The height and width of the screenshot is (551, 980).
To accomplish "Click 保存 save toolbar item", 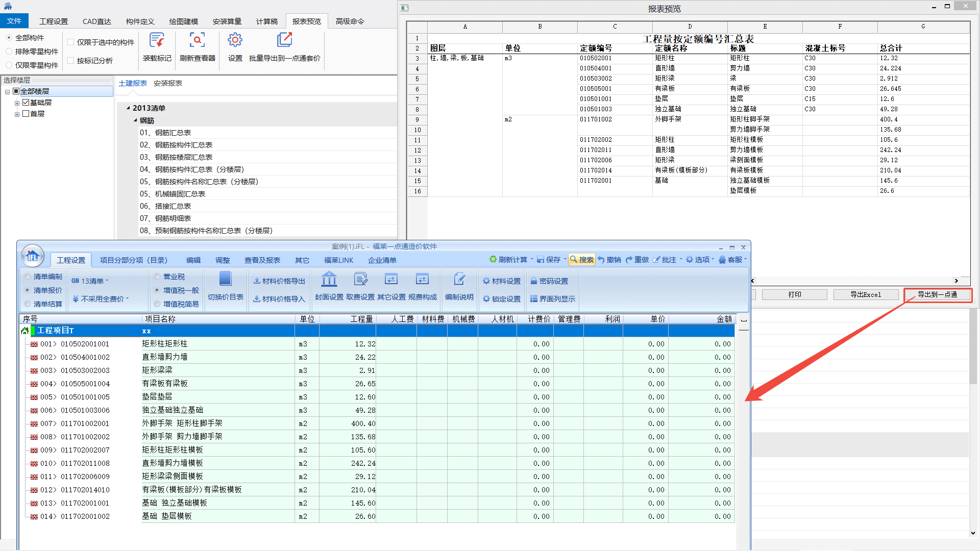I will click(549, 260).
